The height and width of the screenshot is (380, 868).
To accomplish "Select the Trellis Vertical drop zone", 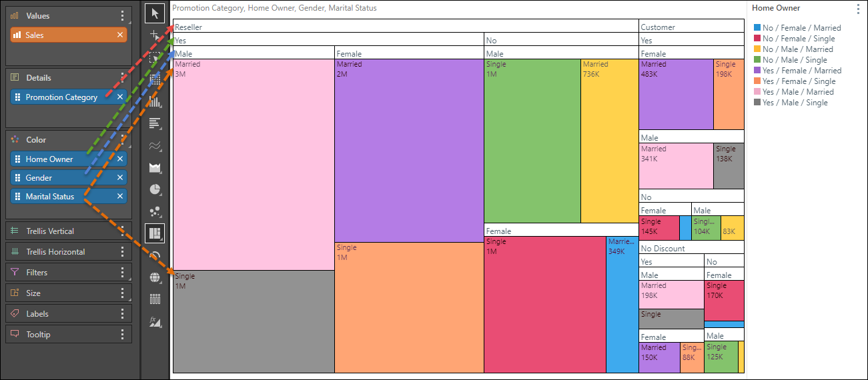I will 60,231.
